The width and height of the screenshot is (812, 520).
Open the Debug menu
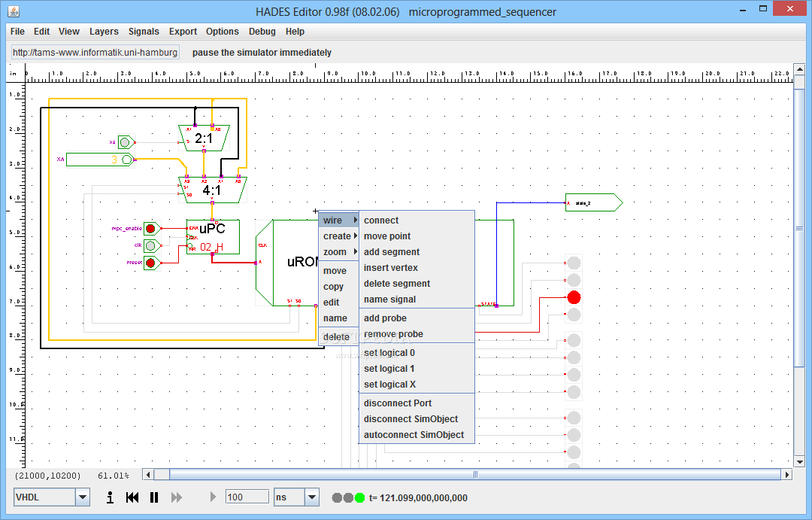(262, 32)
